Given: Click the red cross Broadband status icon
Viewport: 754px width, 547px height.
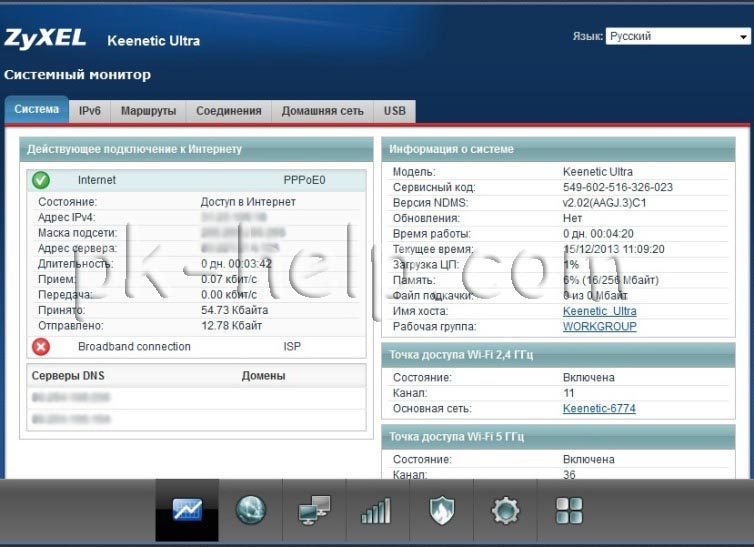Looking at the screenshot, I should [41, 347].
